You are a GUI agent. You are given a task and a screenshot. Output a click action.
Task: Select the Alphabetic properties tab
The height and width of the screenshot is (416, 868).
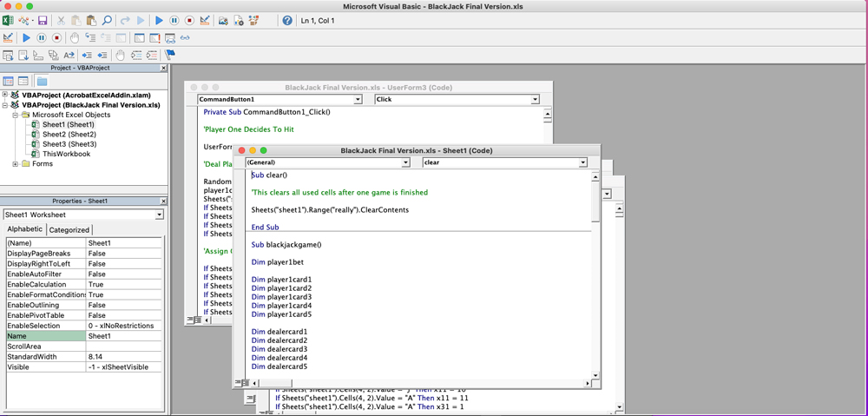(x=24, y=230)
